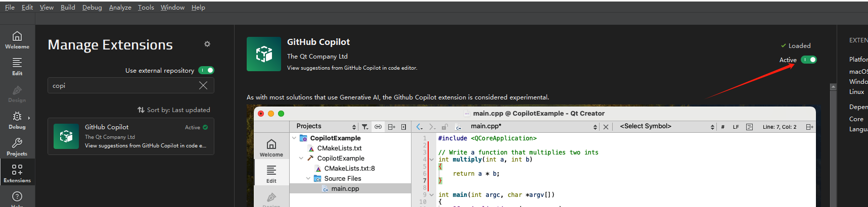Open the Welcome mode in the left sidebar

pos(17,40)
